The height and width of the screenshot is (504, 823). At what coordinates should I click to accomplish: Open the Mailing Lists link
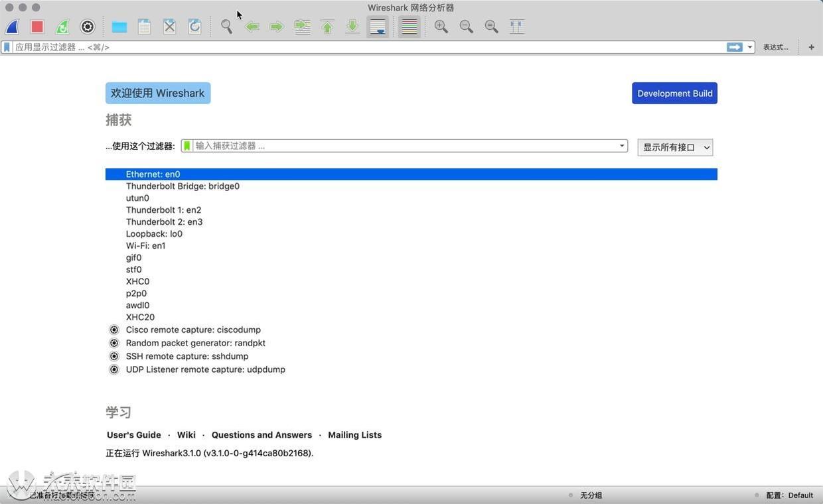click(x=355, y=435)
